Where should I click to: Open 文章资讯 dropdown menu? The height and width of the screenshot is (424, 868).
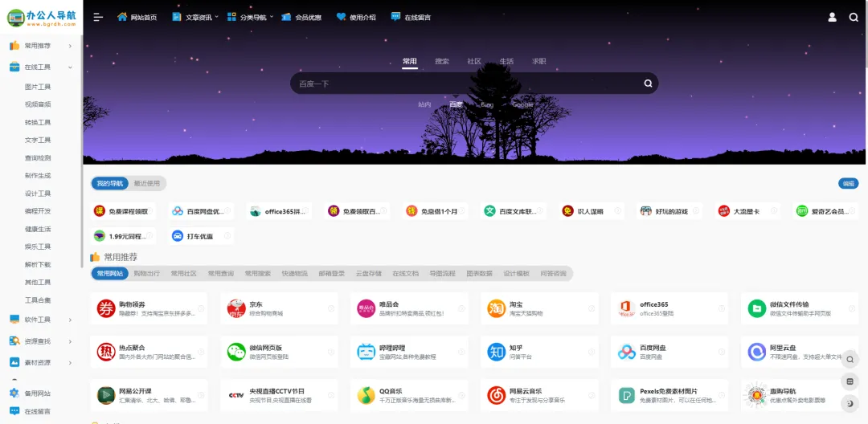(194, 17)
